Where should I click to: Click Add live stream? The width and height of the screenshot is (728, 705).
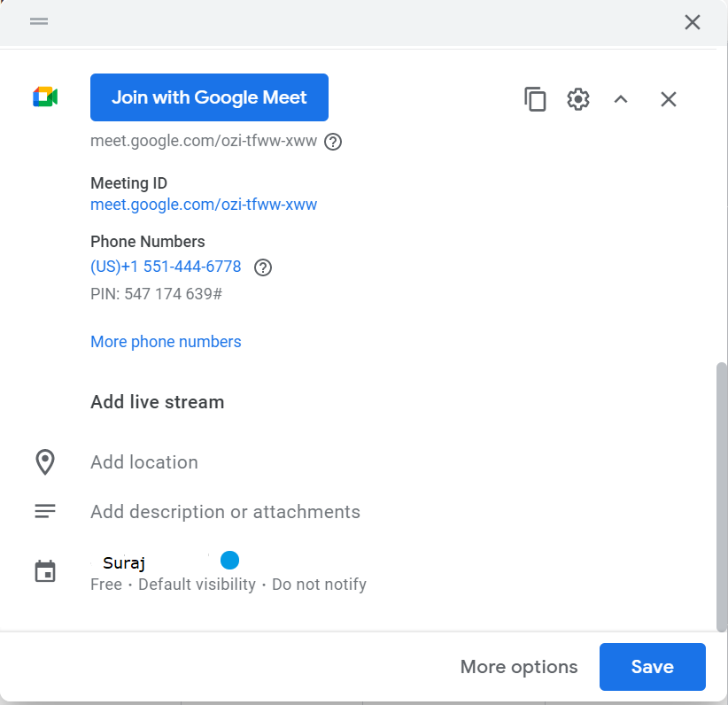tap(158, 402)
